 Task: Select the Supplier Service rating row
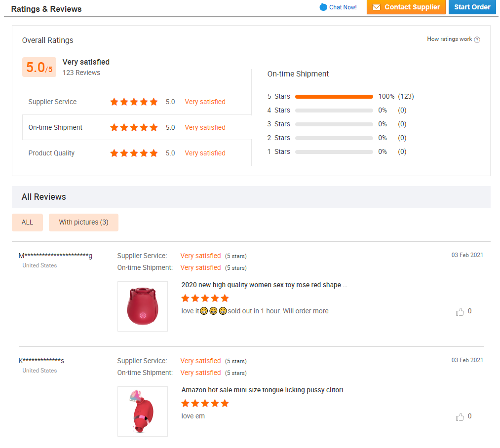click(137, 102)
